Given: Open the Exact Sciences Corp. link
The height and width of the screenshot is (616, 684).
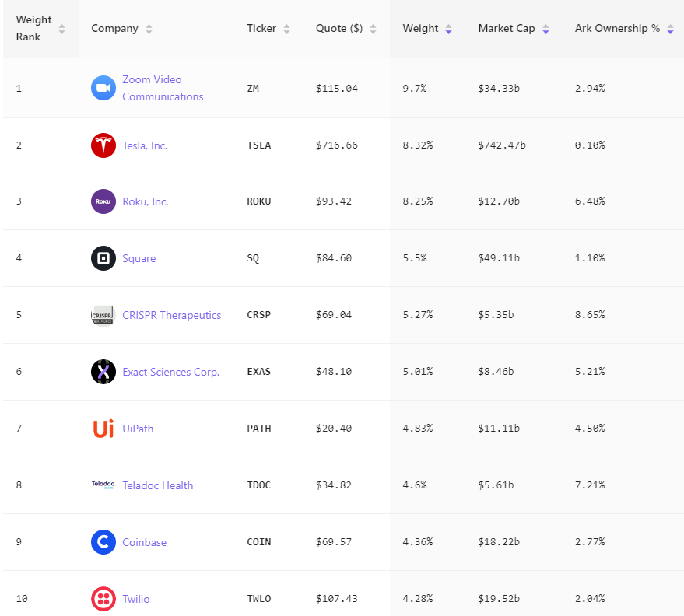Looking at the screenshot, I should [x=171, y=372].
